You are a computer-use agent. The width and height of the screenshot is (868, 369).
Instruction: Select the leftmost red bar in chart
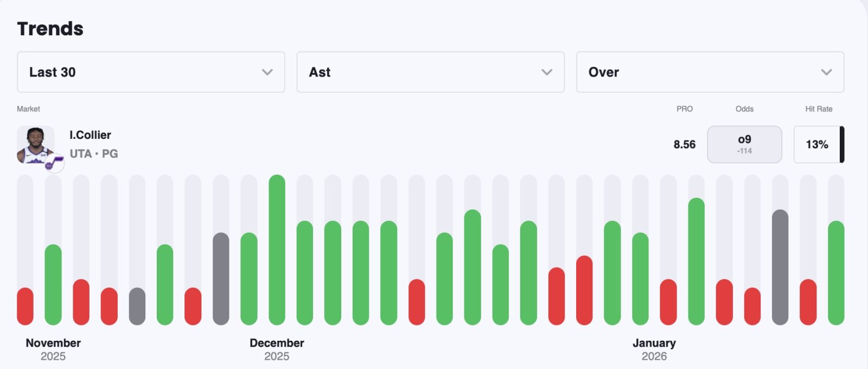click(25, 306)
